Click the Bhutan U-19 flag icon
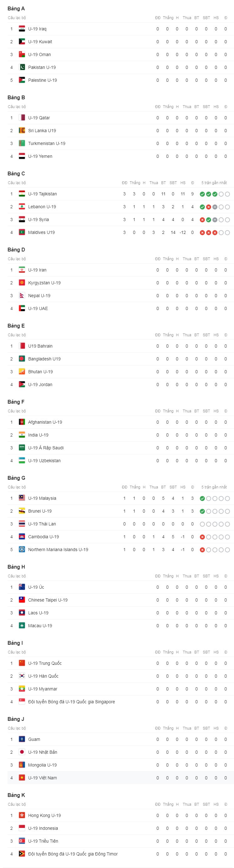 coord(22,372)
